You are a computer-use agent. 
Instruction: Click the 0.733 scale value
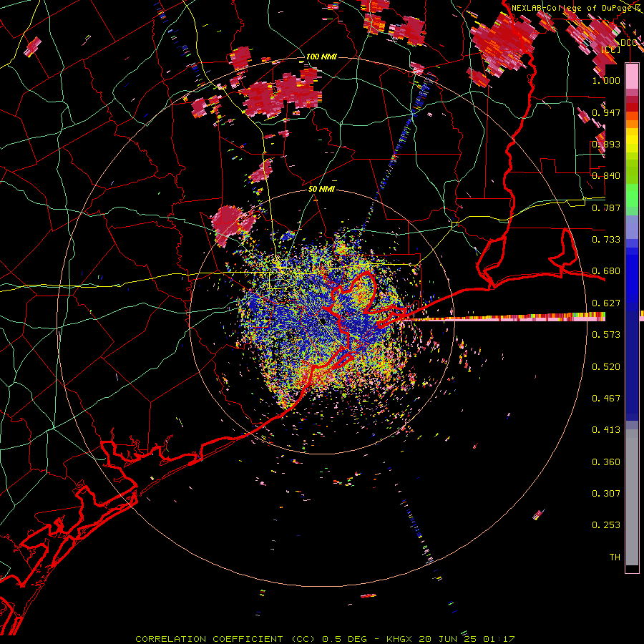(x=606, y=240)
